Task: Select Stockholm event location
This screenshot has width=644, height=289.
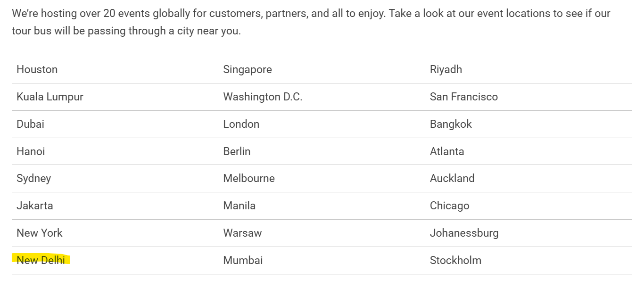Action: click(455, 260)
